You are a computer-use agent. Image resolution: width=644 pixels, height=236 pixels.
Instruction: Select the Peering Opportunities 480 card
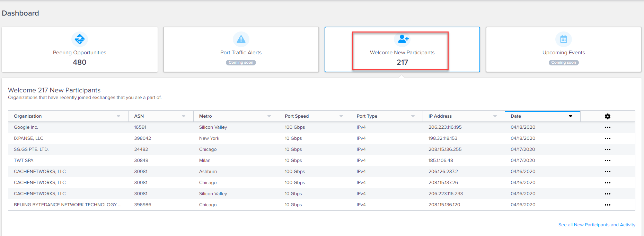[80, 49]
